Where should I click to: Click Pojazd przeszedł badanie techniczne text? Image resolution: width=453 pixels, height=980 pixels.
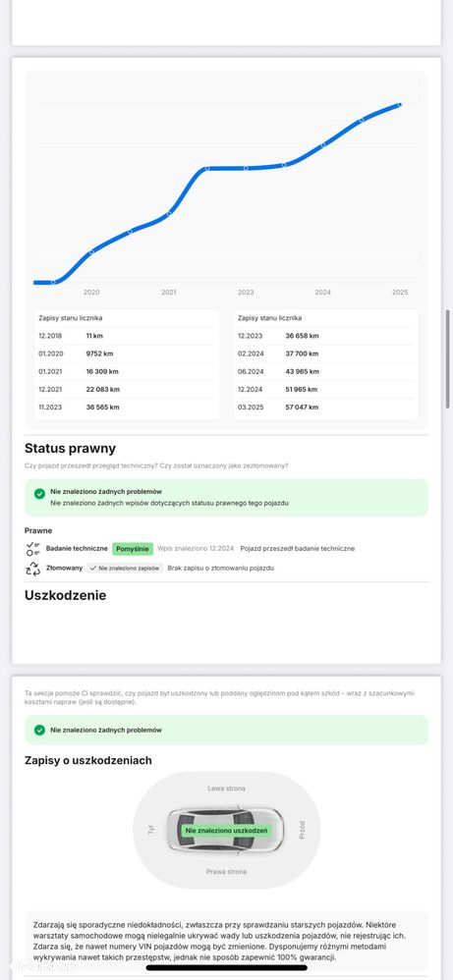coord(297,549)
